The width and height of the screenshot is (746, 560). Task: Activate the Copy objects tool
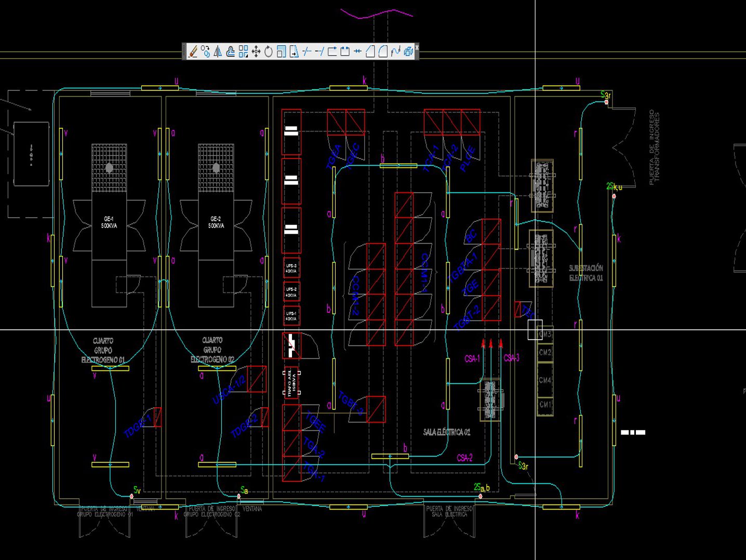point(206,51)
